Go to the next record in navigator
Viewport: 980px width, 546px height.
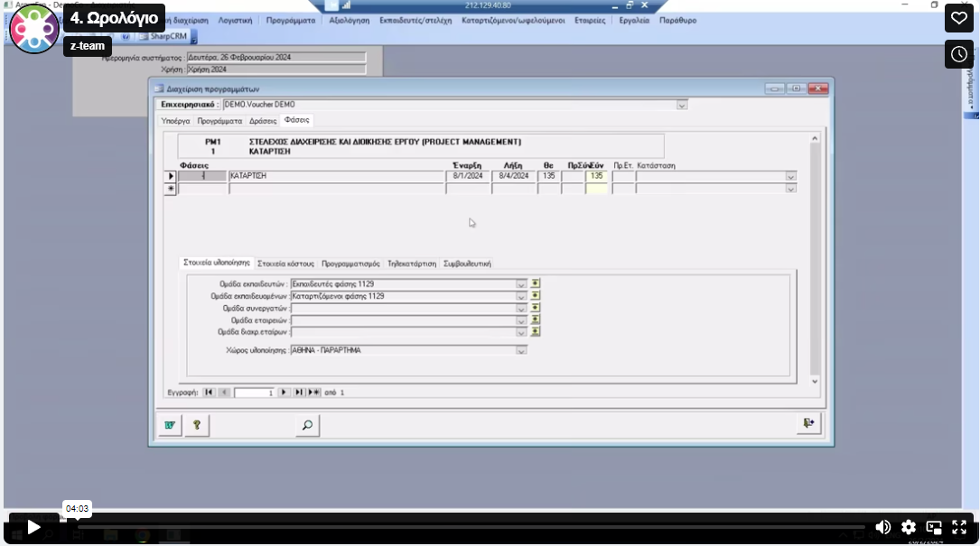[284, 393]
